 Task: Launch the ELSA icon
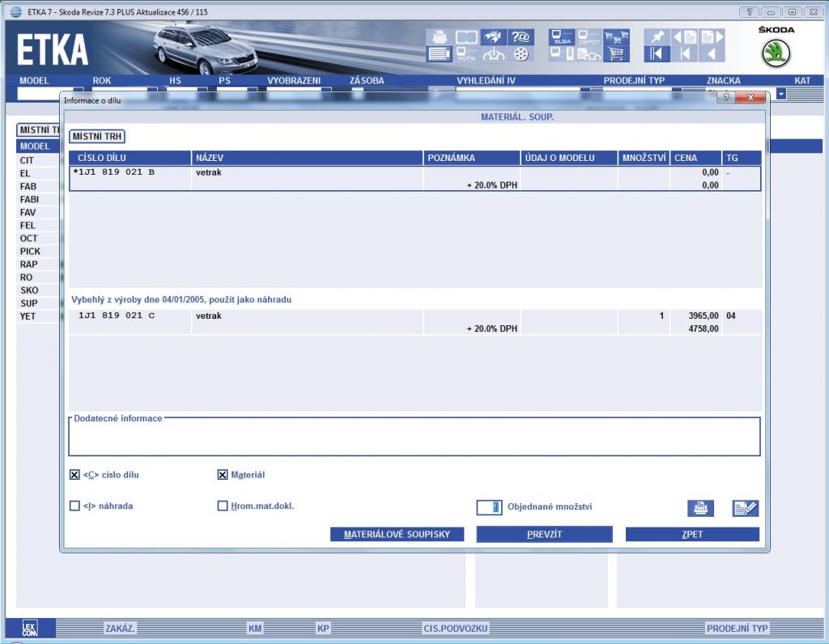(562, 37)
